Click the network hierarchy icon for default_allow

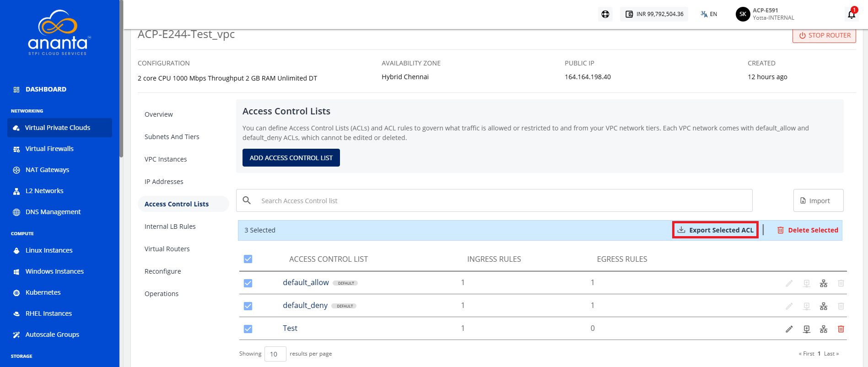tap(824, 283)
